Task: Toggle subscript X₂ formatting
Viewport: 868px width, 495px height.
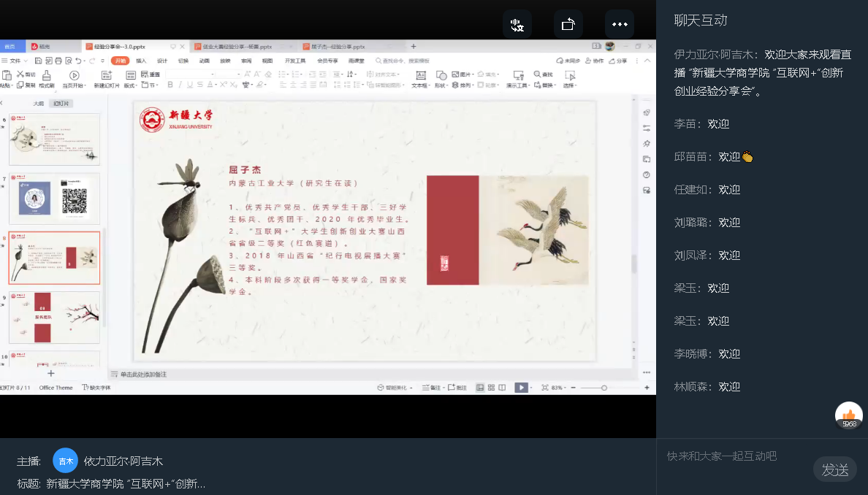Action: pos(234,85)
